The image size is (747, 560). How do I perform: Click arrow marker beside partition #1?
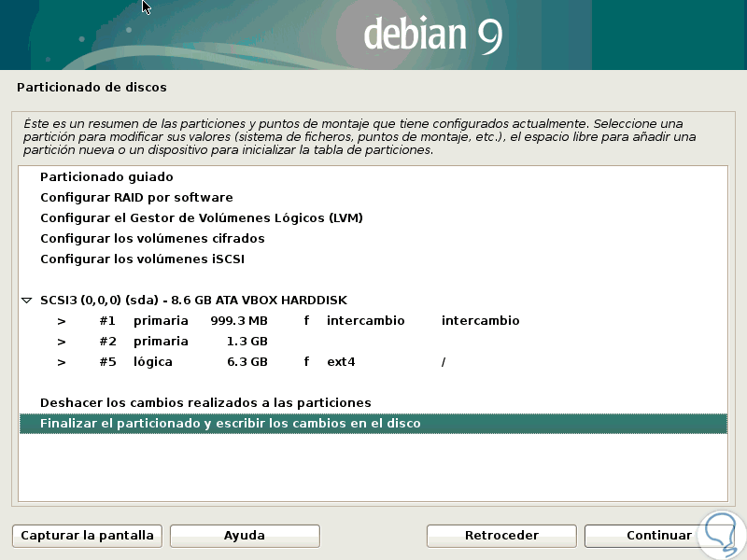click(x=61, y=321)
